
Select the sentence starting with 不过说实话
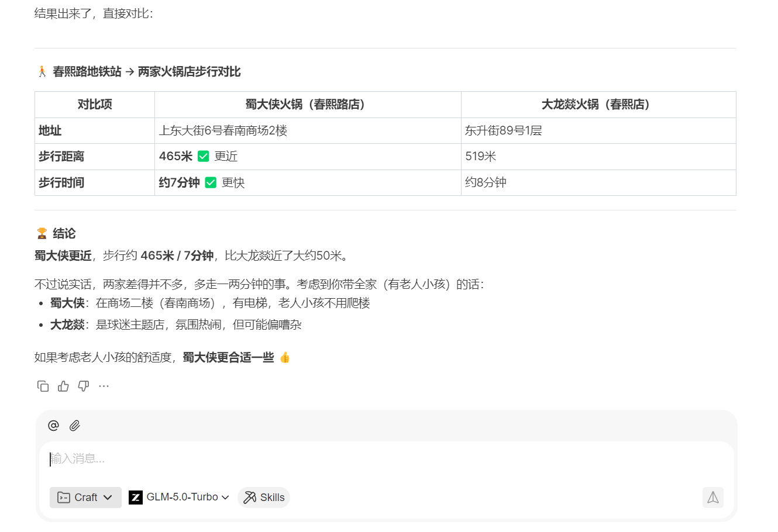(259, 285)
